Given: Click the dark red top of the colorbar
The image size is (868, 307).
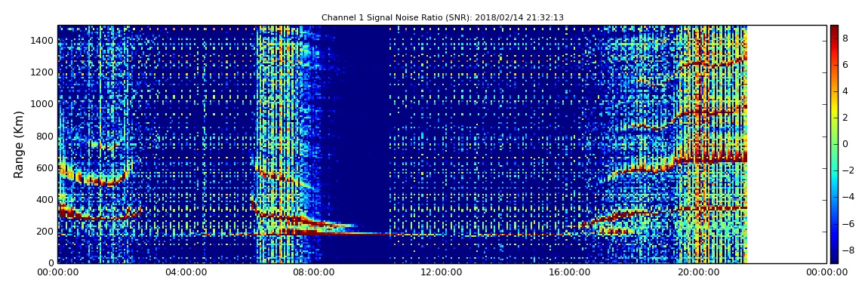Looking at the screenshot, I should point(834,29).
